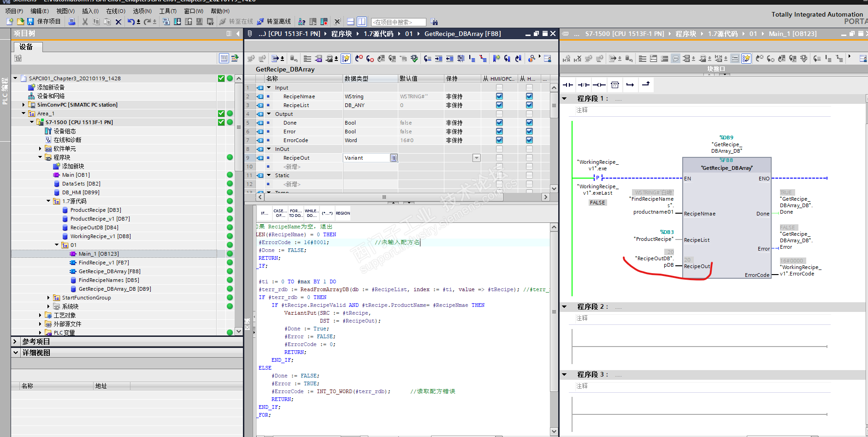The image size is (868, 437).
Task: Open retain dropdown for RecipeOut row
Action: (x=476, y=158)
